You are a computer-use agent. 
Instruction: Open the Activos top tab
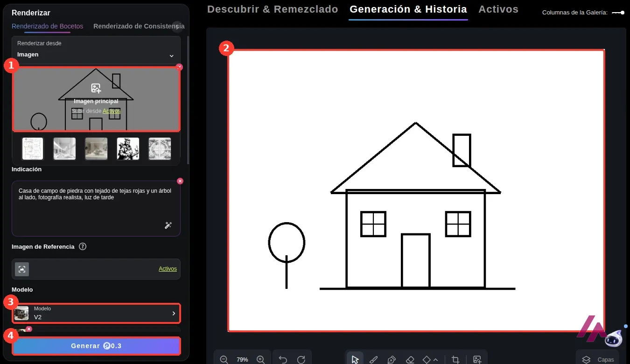(x=498, y=9)
